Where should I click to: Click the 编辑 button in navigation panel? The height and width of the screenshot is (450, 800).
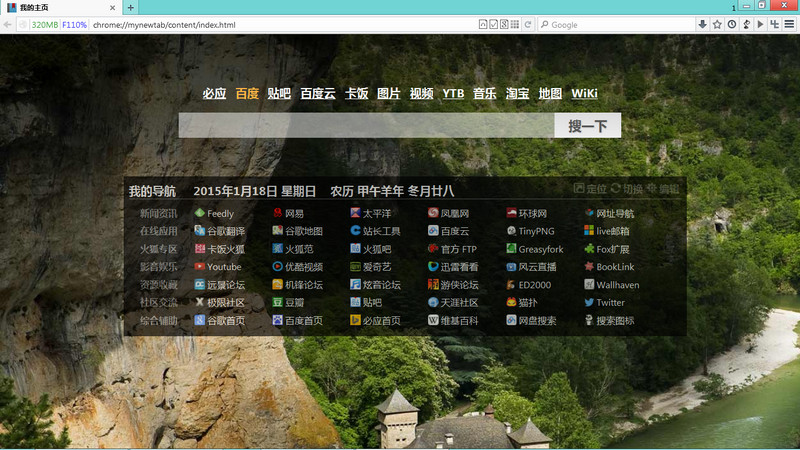pos(663,189)
